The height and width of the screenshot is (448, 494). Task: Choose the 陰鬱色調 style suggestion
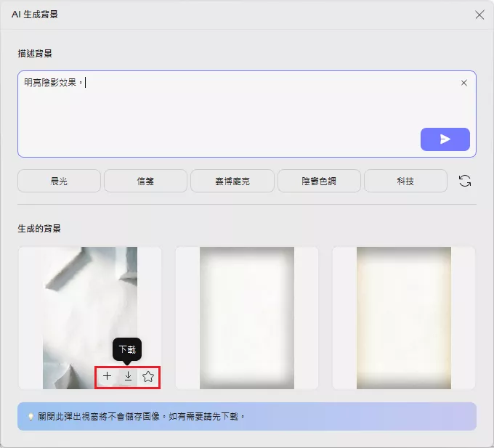[x=319, y=181]
